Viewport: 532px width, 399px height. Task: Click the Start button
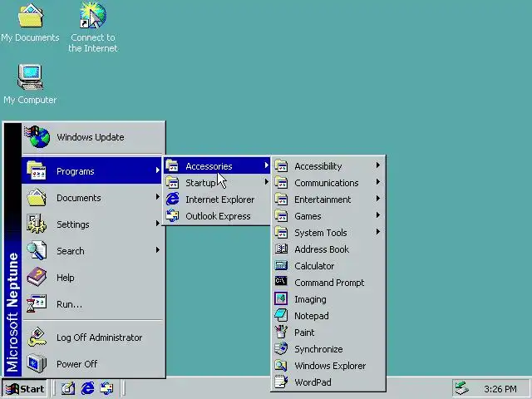click(25, 389)
